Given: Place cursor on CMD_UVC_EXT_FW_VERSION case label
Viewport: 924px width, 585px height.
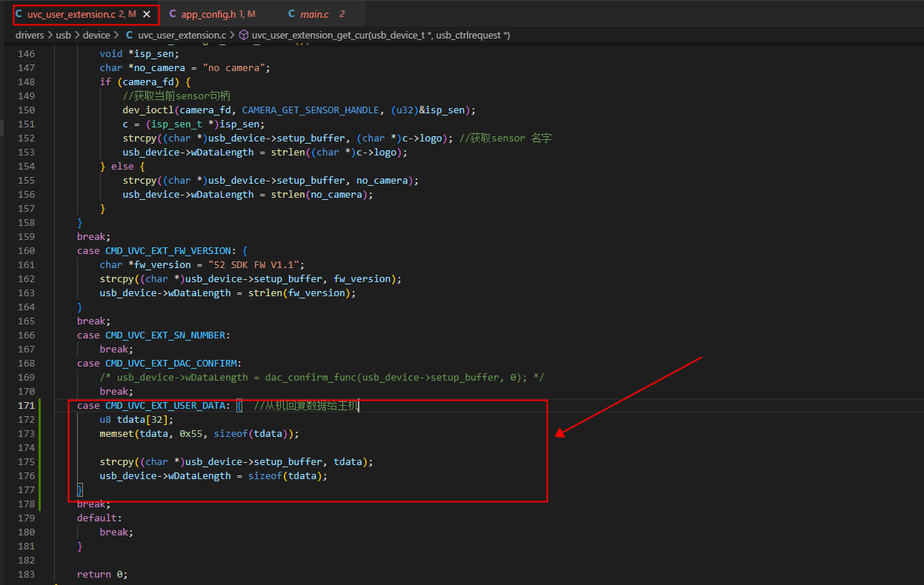Looking at the screenshot, I should tap(168, 250).
